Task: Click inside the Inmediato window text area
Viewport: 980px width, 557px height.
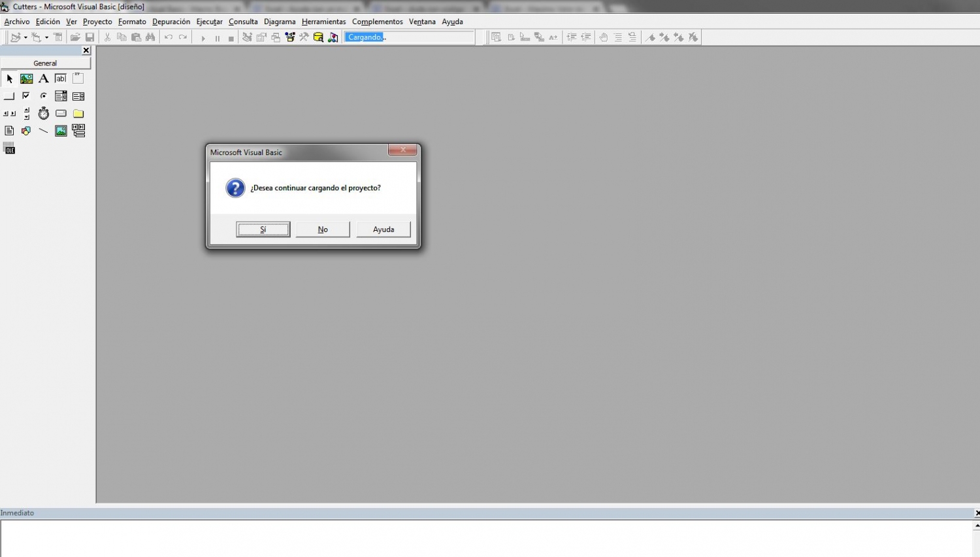Action: 487,538
